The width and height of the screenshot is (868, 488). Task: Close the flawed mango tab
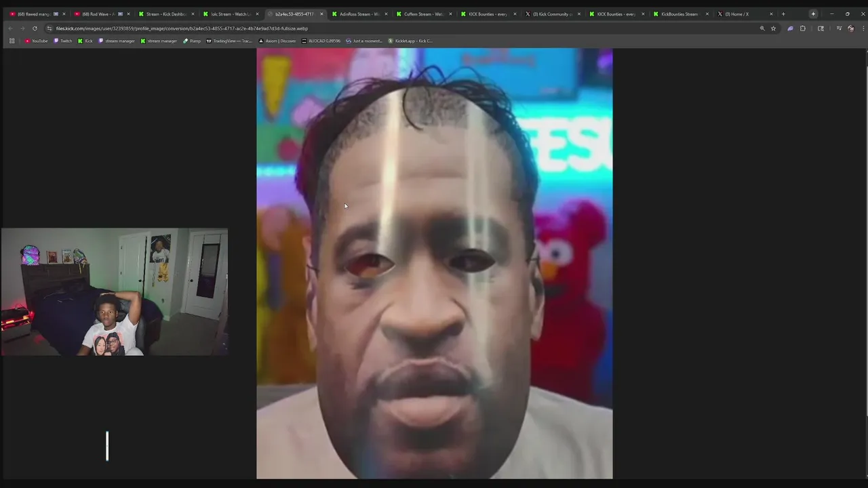pos(64,14)
